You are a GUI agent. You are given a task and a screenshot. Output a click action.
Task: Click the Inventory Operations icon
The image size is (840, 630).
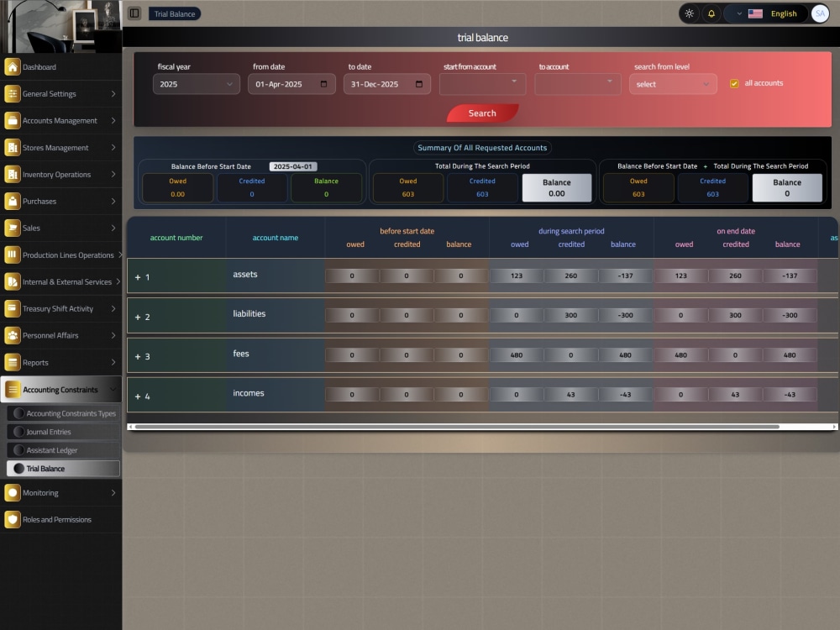13,174
